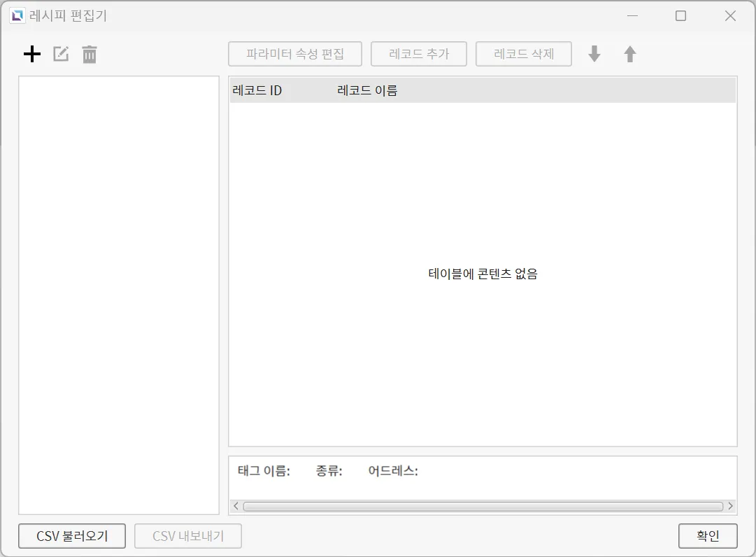The width and height of the screenshot is (756, 557).
Task: Click the plus icon to add recipe
Action: 32,54
